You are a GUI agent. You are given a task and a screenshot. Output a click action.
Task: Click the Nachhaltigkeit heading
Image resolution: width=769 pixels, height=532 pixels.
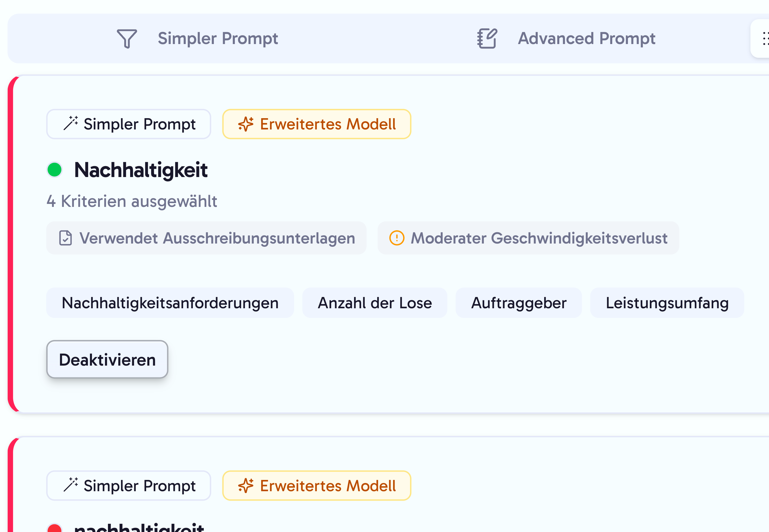click(141, 170)
